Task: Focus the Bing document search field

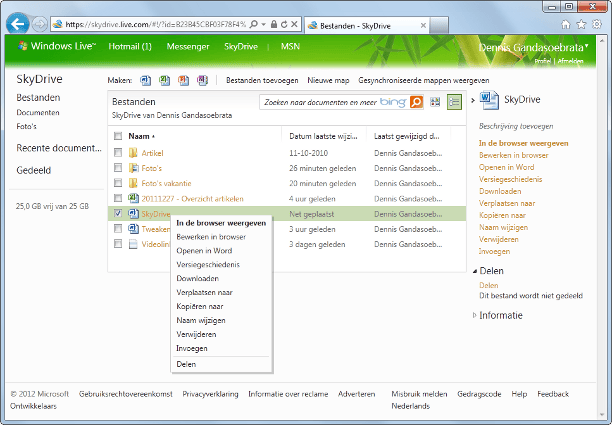Action: 334,102
